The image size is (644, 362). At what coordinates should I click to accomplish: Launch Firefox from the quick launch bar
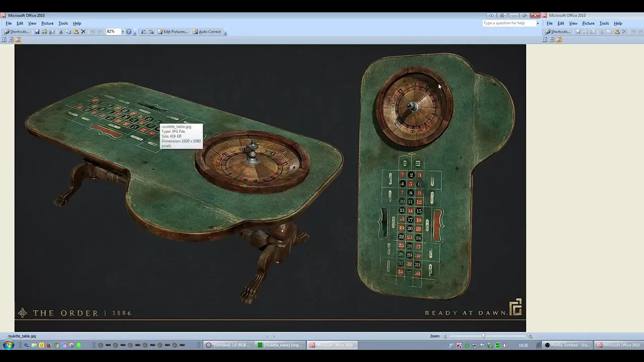(x=49, y=345)
